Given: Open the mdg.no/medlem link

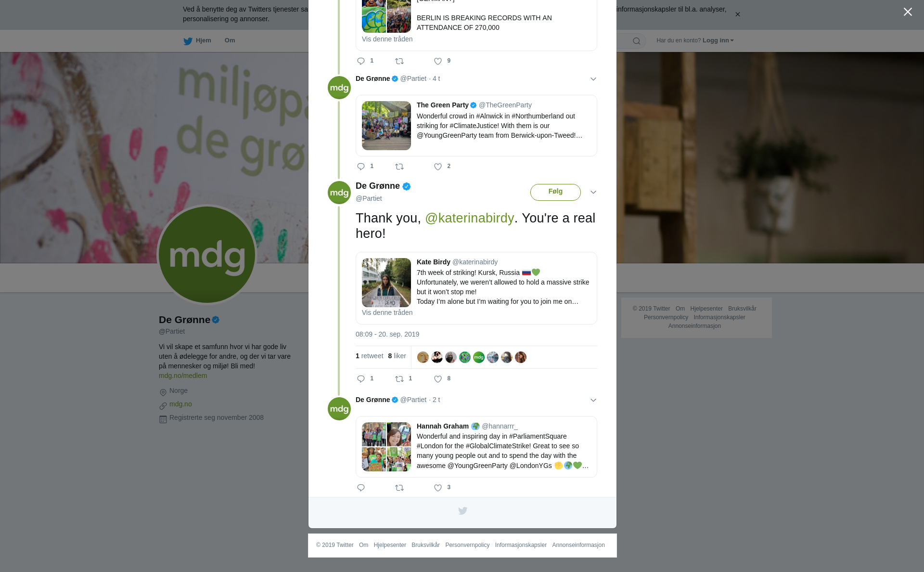Looking at the screenshot, I should [183, 376].
